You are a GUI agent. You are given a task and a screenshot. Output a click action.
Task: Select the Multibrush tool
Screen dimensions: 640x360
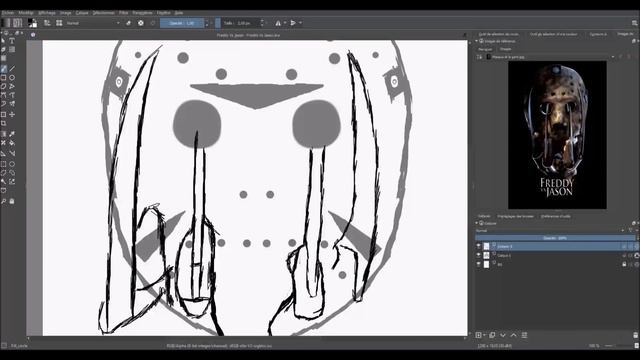(12, 104)
